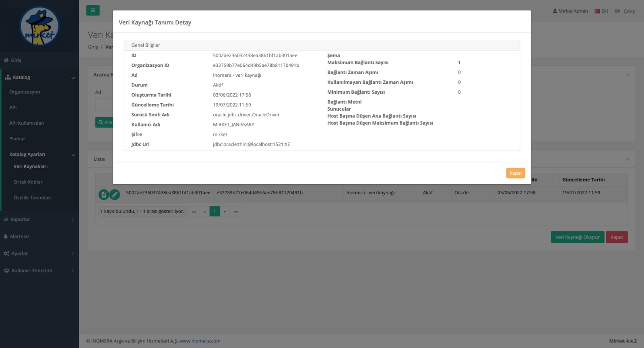Viewport: 644px width, 348px height.
Task: Select page 1 in pagination
Action: [x=215, y=212]
